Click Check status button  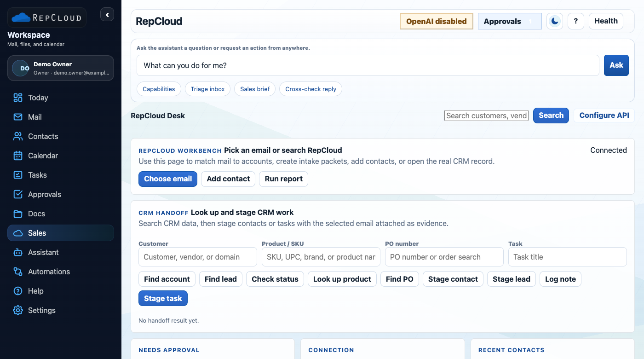coord(275,279)
